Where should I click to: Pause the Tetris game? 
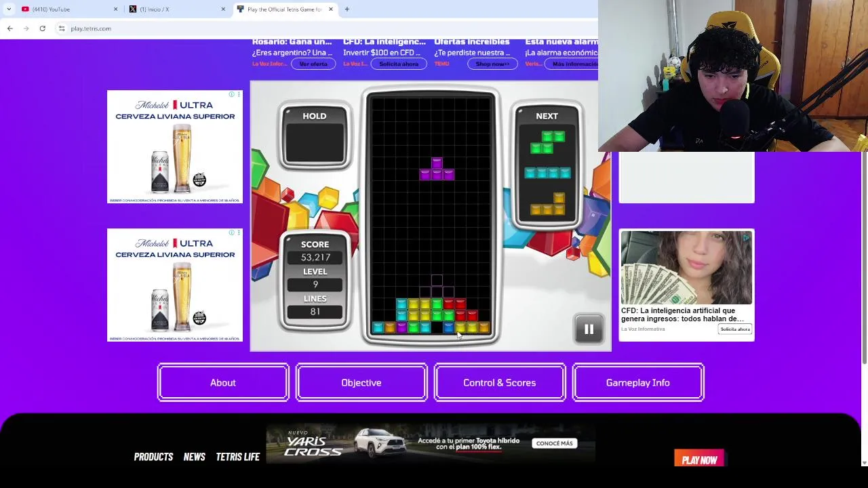(589, 329)
